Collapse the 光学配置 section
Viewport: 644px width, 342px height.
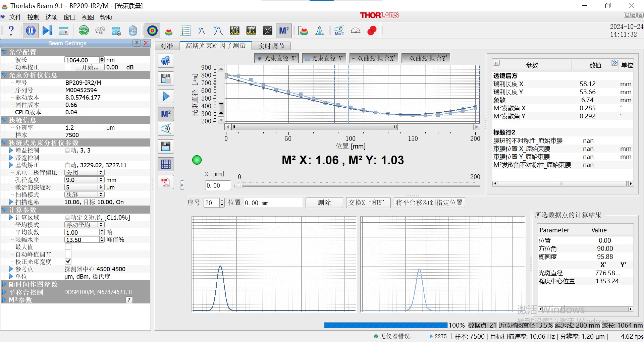click(4, 52)
